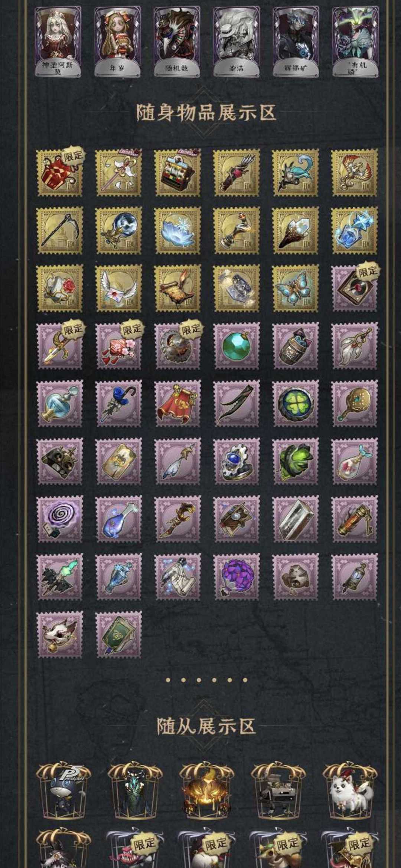Select the wooden barrel accessory
401x868 pixels.
pyautogui.click(x=296, y=345)
